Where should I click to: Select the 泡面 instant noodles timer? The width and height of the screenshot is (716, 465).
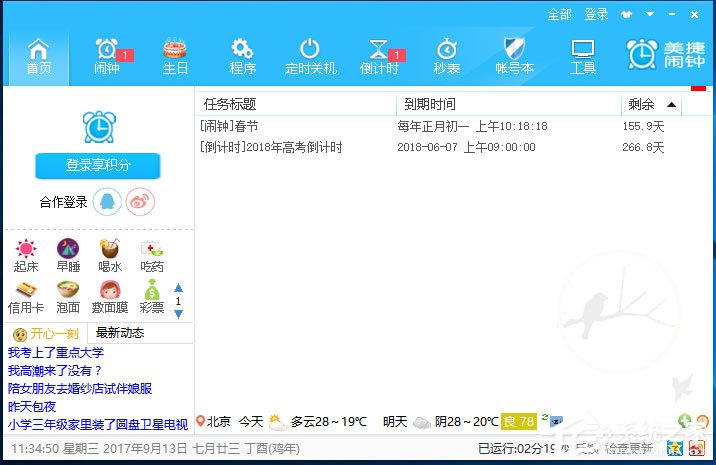coord(68,297)
